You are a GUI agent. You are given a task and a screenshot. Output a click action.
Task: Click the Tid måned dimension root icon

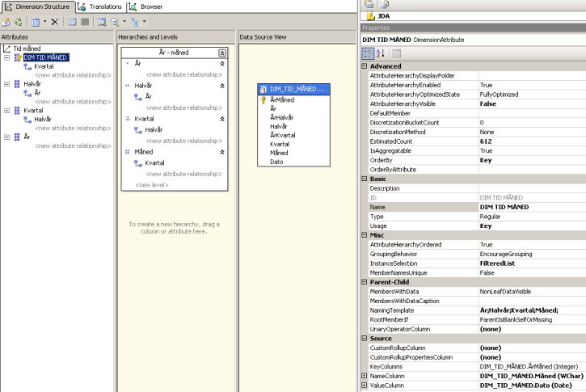6,48
